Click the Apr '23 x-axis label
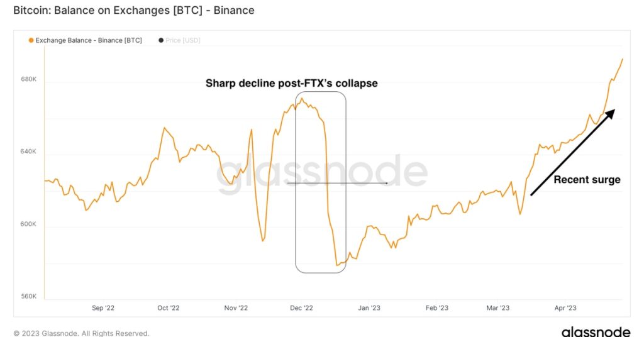The image size is (644, 337). coord(565,308)
